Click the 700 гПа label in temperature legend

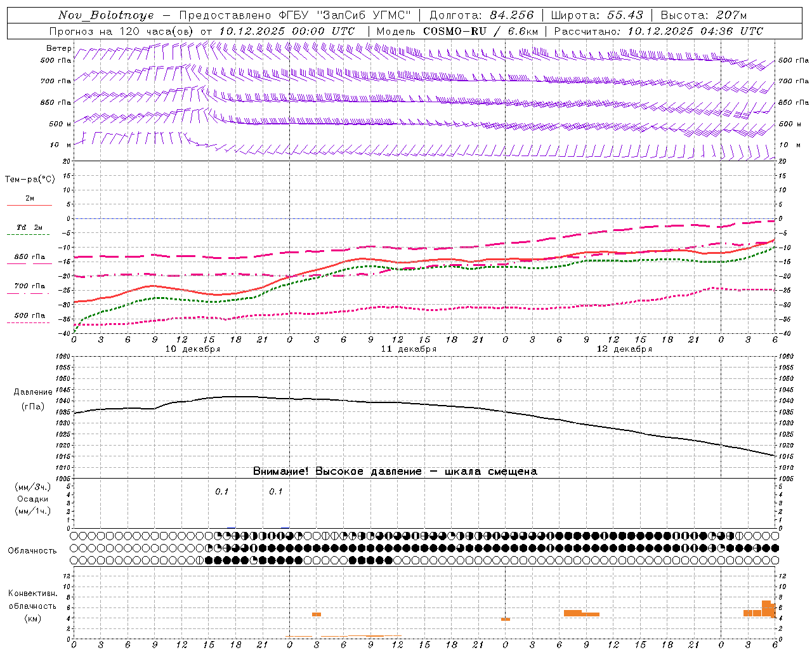(30, 286)
